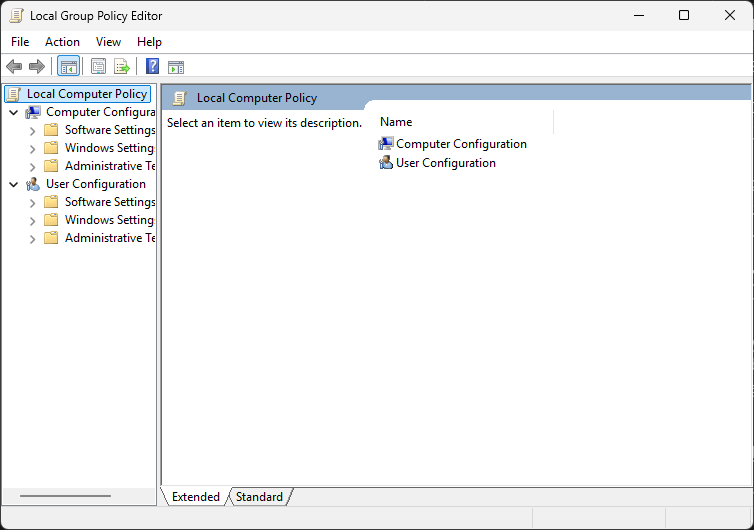Collapse User Configuration tree node
Screen dimensions: 754x530
(x=14, y=185)
